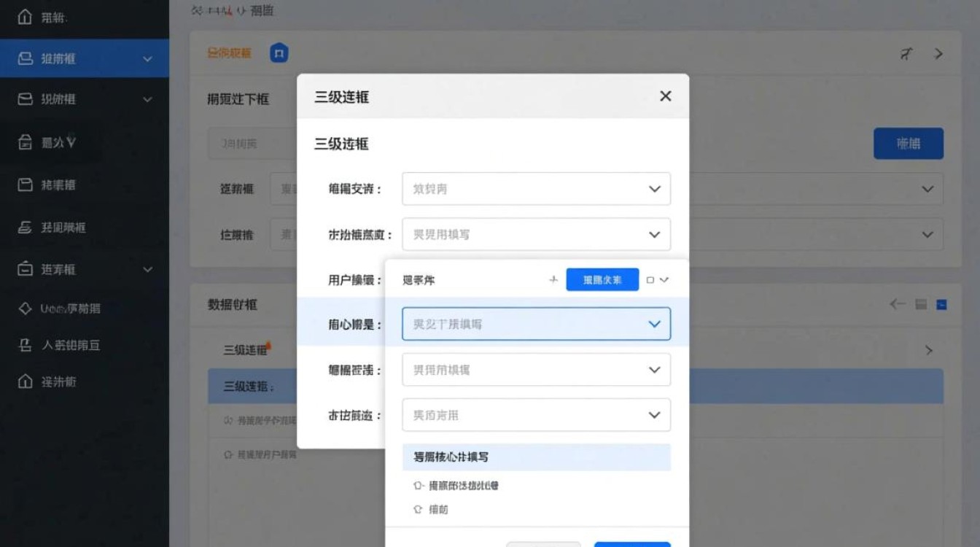Expand the bottom collapsible sidebar section

click(x=147, y=269)
